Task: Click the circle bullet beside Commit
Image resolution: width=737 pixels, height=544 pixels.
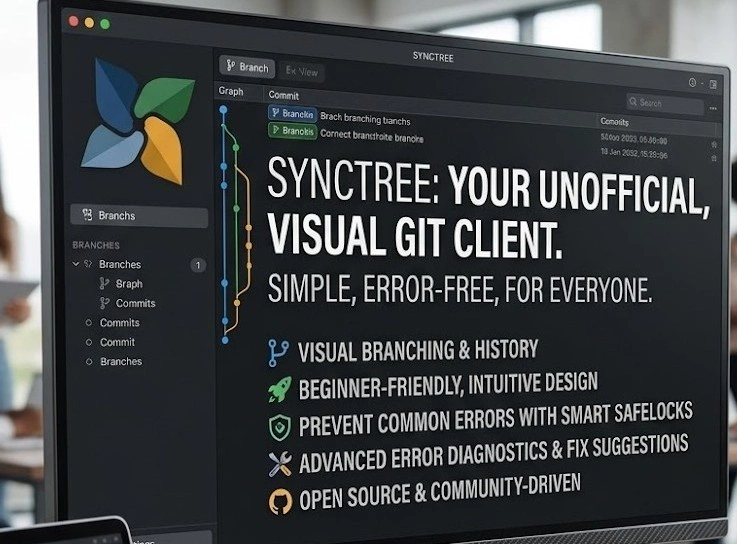Action: (89, 342)
